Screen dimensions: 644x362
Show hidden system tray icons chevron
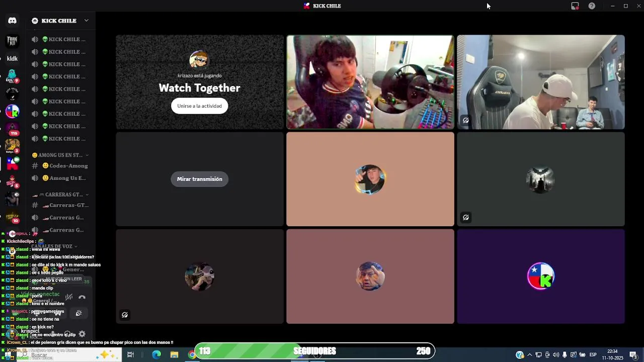click(x=529, y=355)
